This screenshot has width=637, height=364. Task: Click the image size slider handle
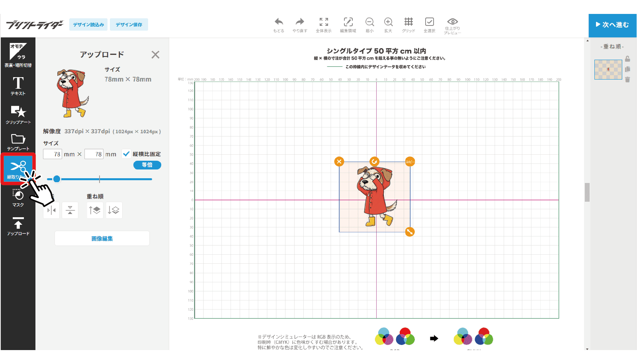click(x=57, y=179)
